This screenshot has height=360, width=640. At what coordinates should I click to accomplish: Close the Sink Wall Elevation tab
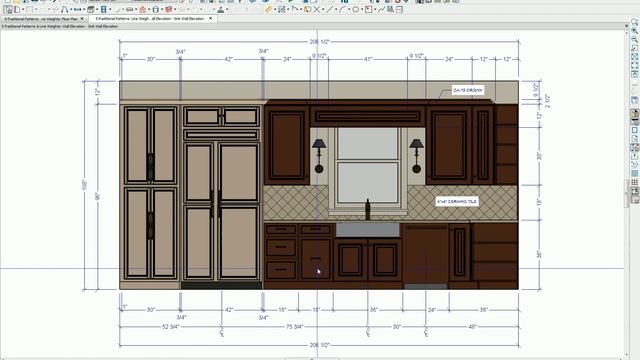tap(211, 19)
